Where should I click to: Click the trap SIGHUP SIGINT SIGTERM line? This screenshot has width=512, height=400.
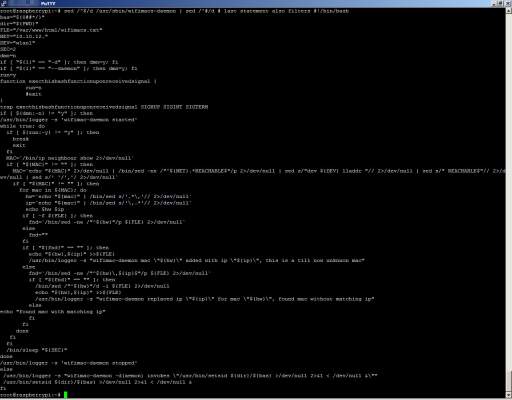pyautogui.click(x=104, y=107)
